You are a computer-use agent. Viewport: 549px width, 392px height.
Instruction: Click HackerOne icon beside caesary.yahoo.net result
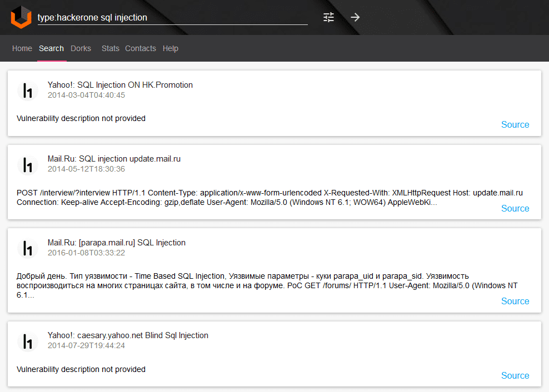point(27,341)
